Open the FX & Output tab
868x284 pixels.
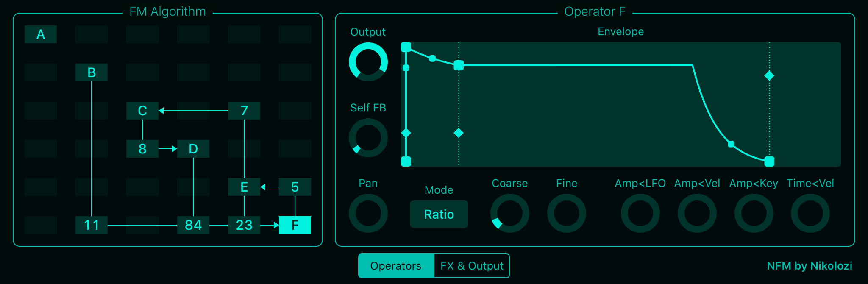click(x=472, y=266)
